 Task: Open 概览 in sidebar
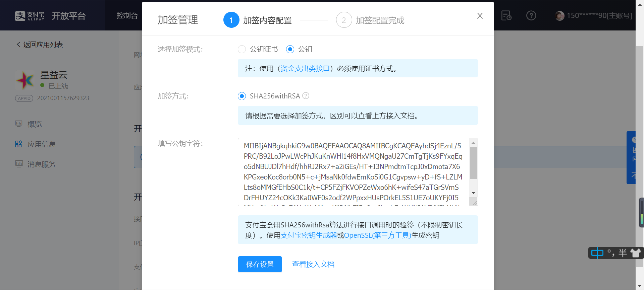35,124
